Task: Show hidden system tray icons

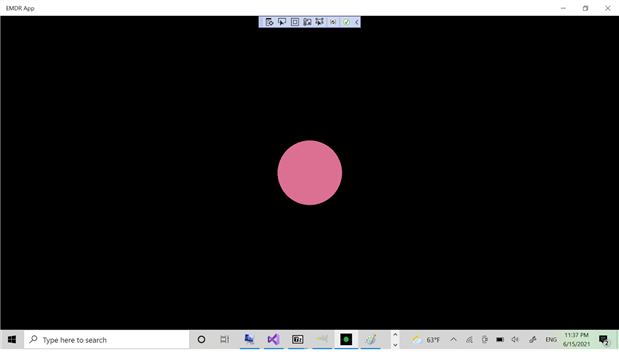Action: click(453, 339)
